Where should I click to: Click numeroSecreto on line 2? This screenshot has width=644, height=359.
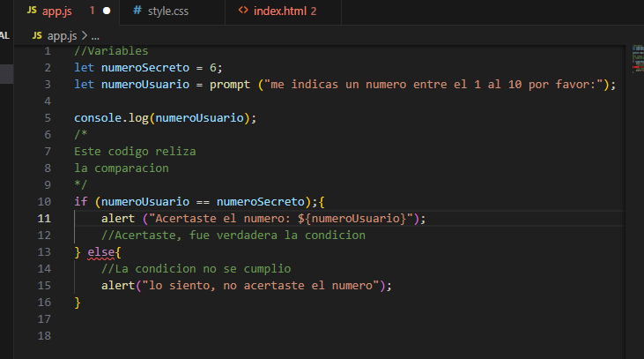pyautogui.click(x=145, y=68)
